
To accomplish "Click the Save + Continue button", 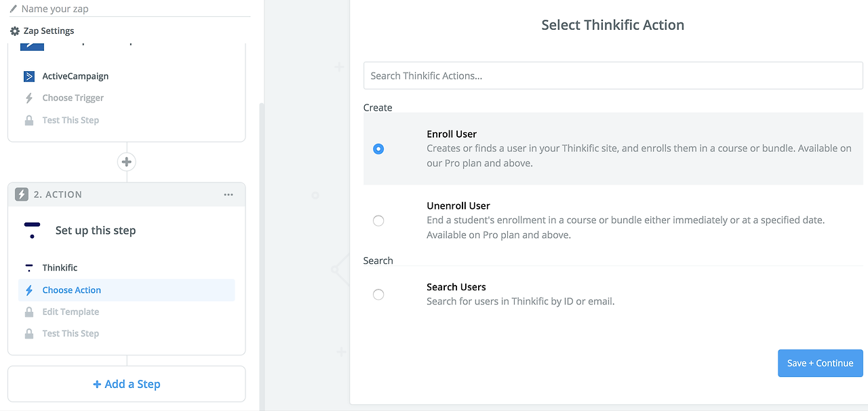I will [820, 363].
